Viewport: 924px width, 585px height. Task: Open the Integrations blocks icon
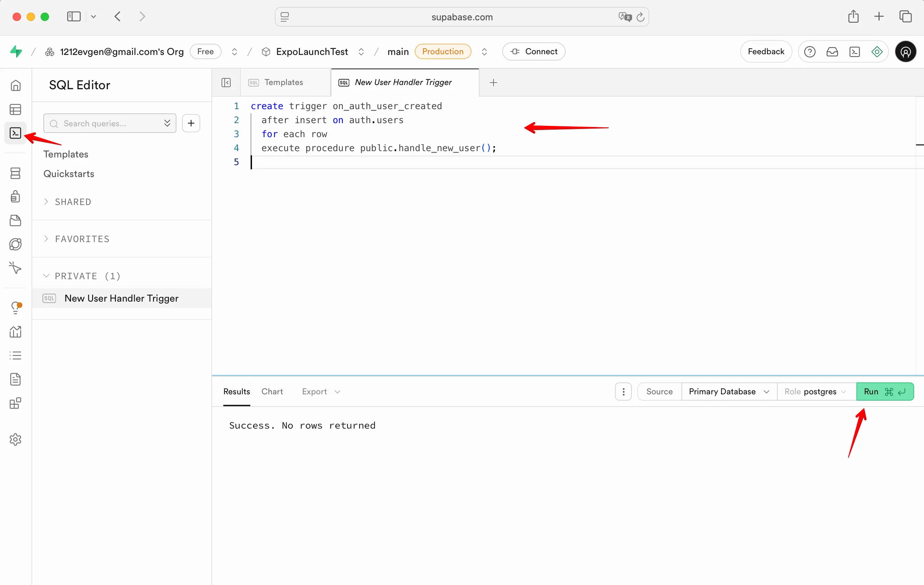[15, 403]
